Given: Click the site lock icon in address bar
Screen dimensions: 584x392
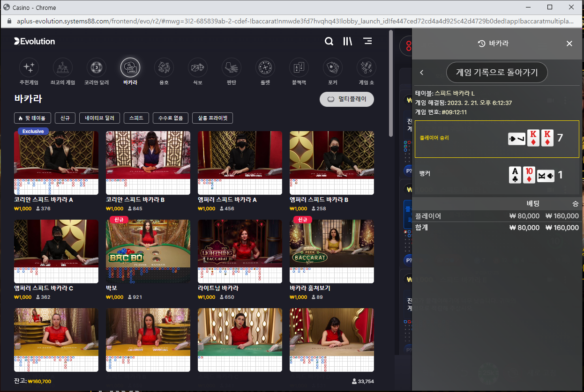Looking at the screenshot, I should 9,22.
